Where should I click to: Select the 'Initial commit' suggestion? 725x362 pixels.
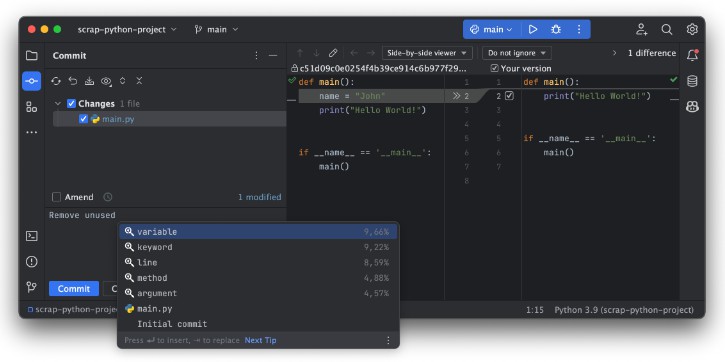click(258, 324)
